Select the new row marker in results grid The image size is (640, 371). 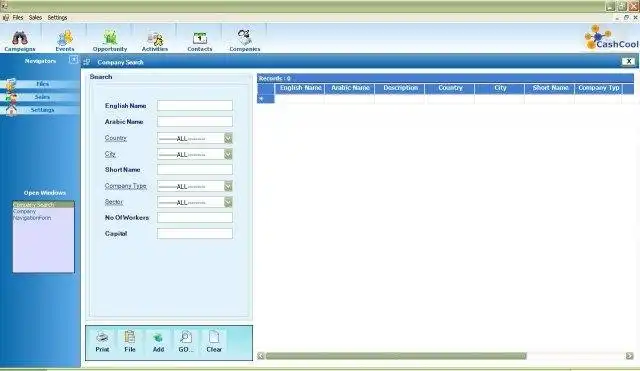click(x=265, y=99)
